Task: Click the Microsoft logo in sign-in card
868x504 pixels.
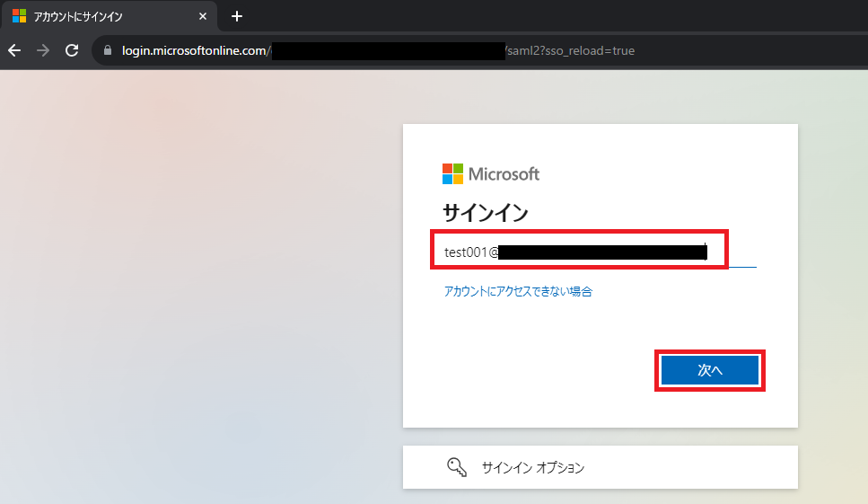Action: (490, 174)
